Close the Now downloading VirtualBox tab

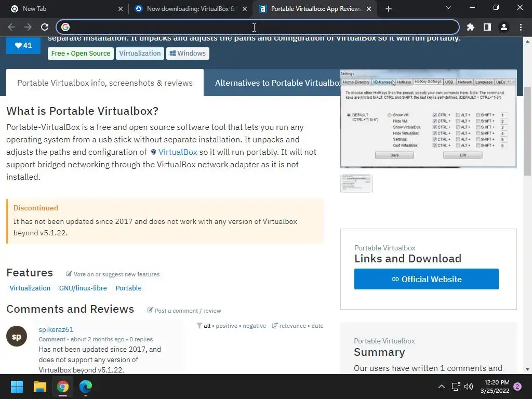pyautogui.click(x=245, y=9)
